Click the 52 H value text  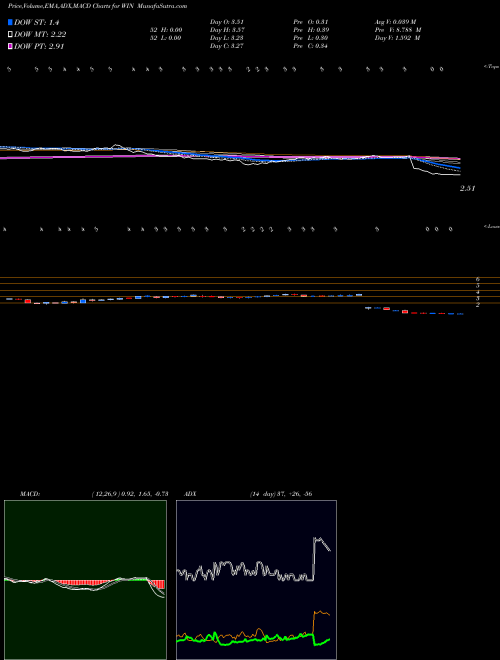[x=165, y=30]
